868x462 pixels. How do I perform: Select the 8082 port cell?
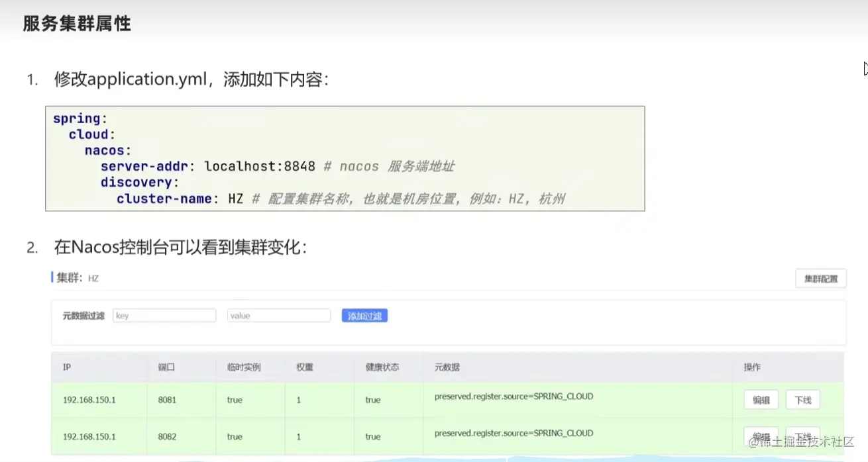point(168,436)
